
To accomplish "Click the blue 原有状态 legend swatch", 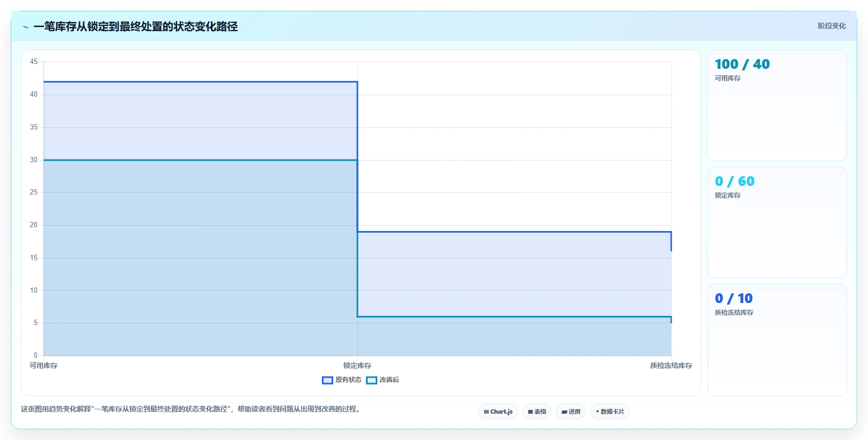I will [327, 380].
